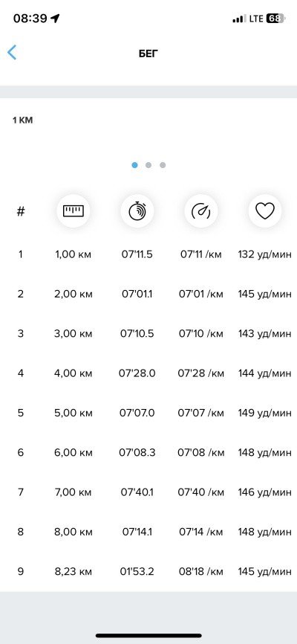Tap the 07'40.1 duration in lap 7
297x644 pixels.
[137, 492]
